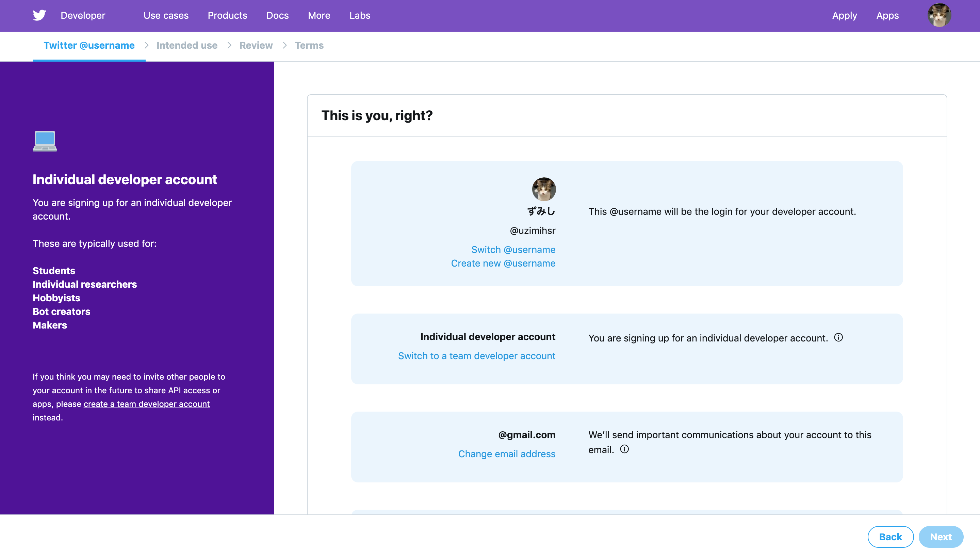Click the Next button
The width and height of the screenshot is (980, 558).
point(941,537)
